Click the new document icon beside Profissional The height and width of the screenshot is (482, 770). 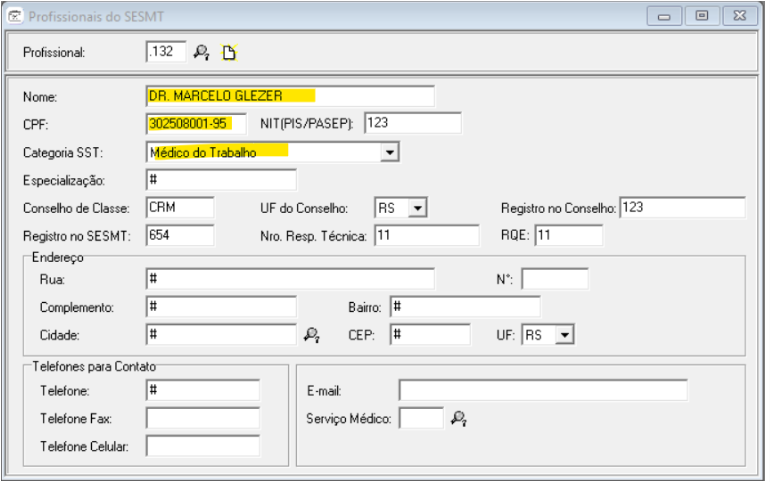[x=228, y=53]
